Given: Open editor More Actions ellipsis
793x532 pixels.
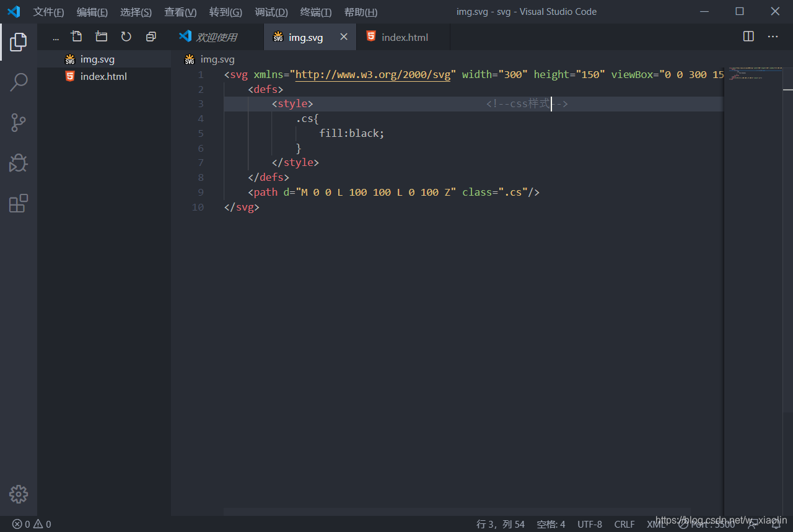Looking at the screenshot, I should coord(773,37).
